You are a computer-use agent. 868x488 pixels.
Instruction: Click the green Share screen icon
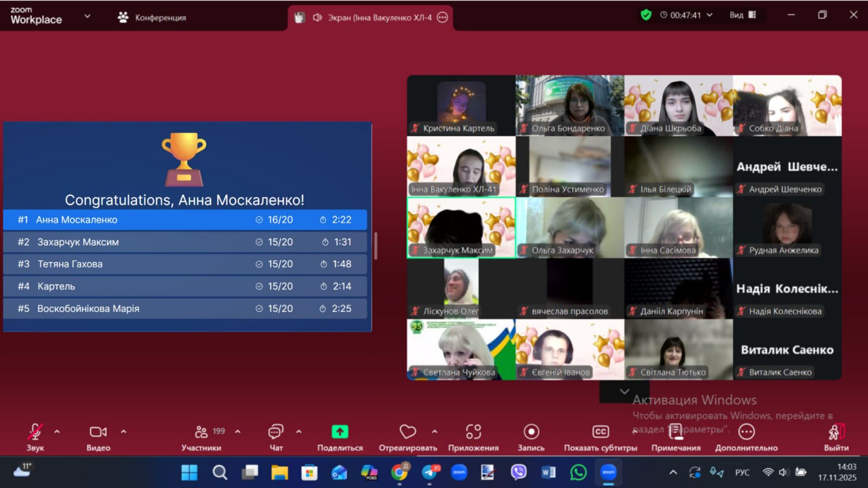click(340, 432)
